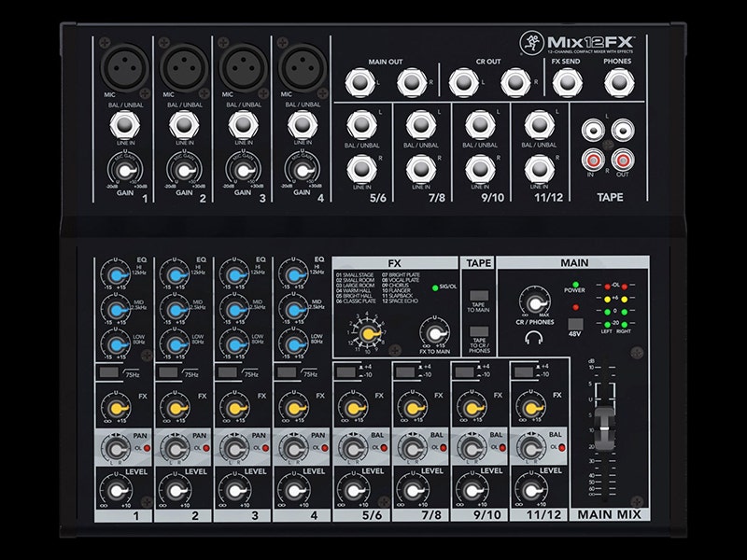Select the channel 1 XLR MIC input
Viewport: 747px width, 560px height.
[x=124, y=66]
